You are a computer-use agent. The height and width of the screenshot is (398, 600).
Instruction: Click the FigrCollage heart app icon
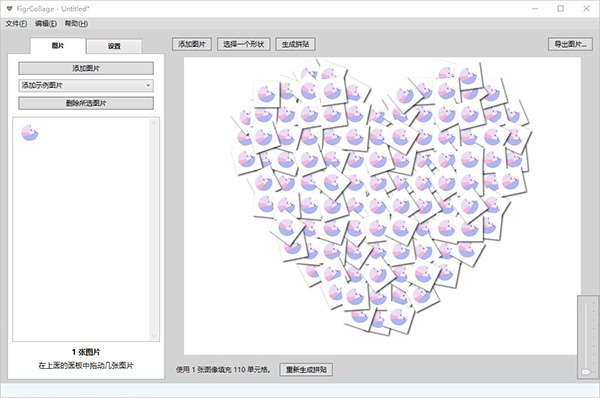10,8
